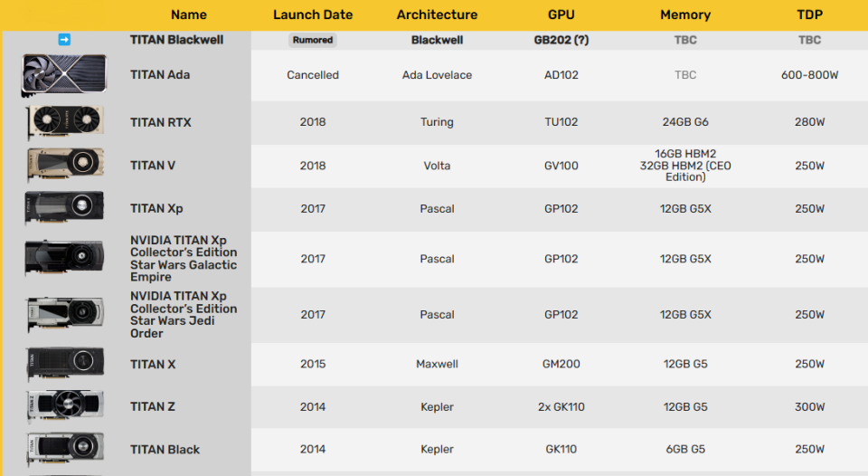Image resolution: width=868 pixels, height=476 pixels.
Task: Select the TITAN Xp name
Action: (156, 208)
